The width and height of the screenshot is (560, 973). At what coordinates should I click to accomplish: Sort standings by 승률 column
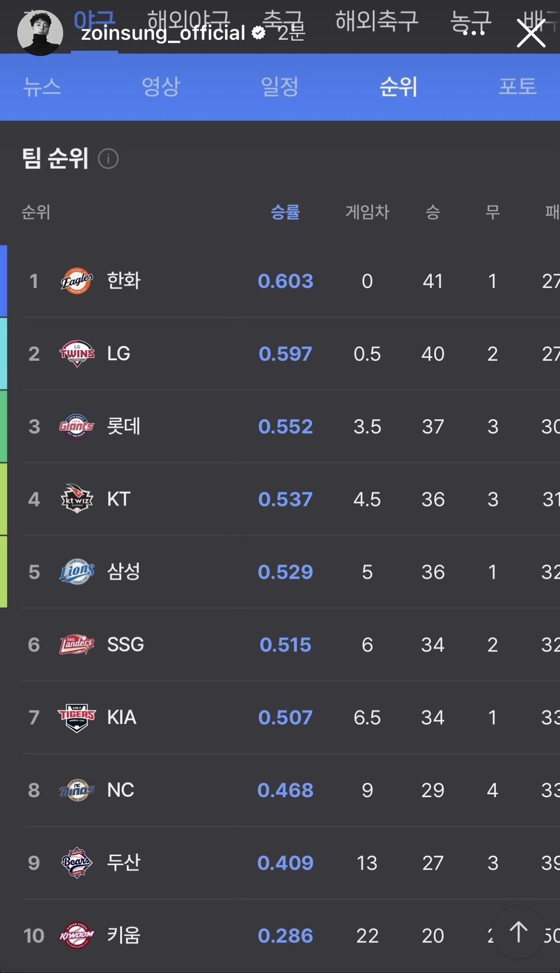click(x=285, y=212)
